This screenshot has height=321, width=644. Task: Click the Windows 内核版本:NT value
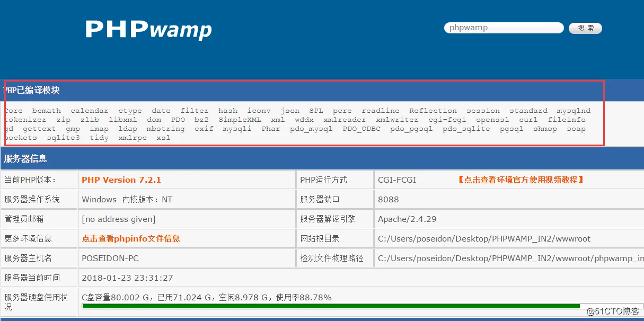pyautogui.click(x=127, y=199)
